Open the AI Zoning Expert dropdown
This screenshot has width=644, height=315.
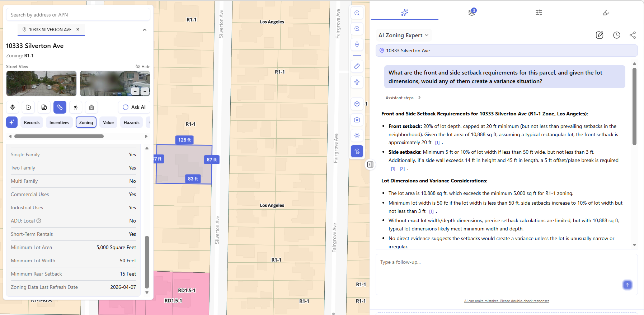click(403, 35)
